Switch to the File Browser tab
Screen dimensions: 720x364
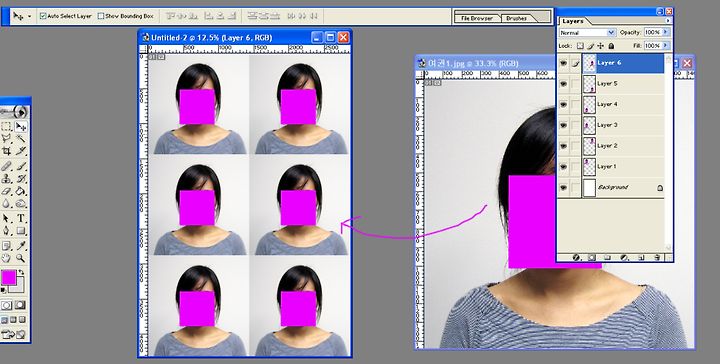(477, 18)
